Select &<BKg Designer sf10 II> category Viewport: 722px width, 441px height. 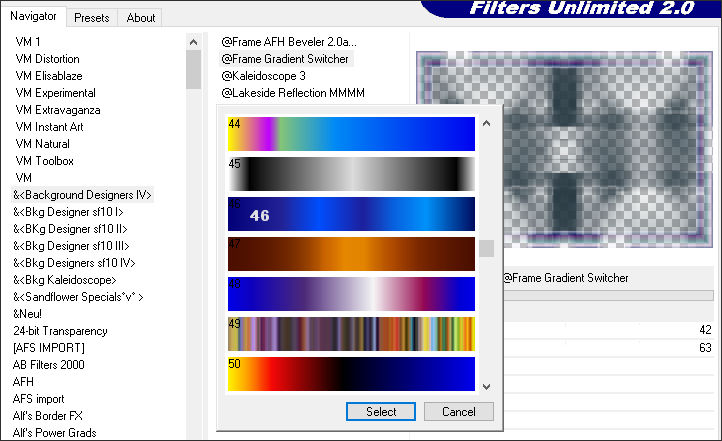coord(70,229)
